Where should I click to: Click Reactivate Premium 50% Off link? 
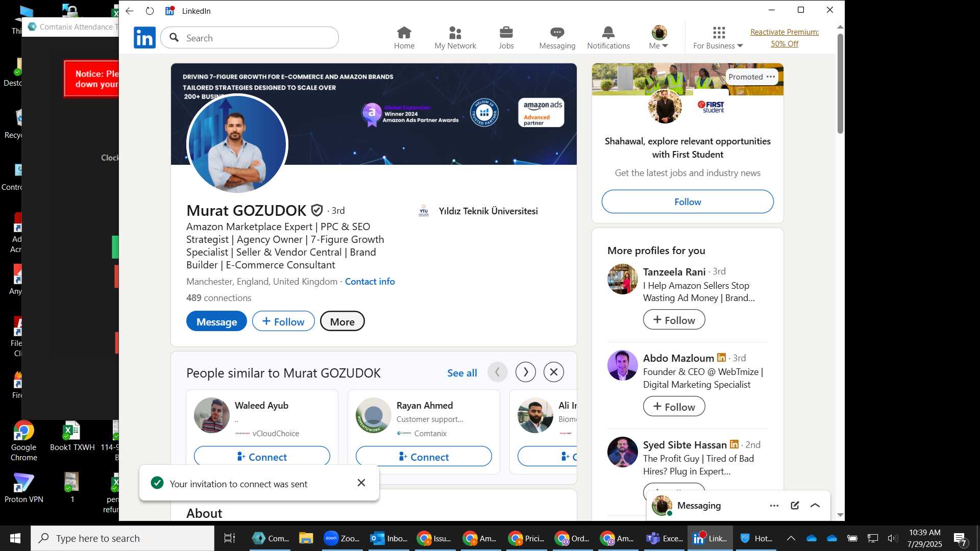(784, 38)
